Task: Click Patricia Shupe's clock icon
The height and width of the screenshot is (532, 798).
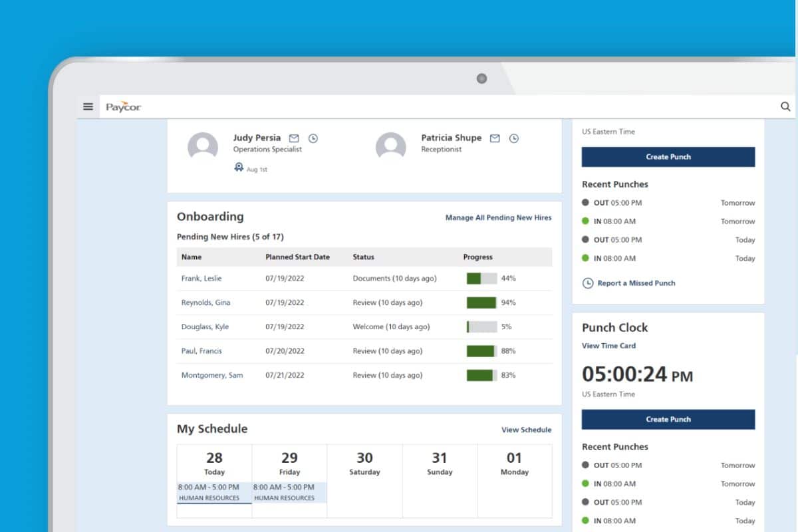Action: (513, 138)
